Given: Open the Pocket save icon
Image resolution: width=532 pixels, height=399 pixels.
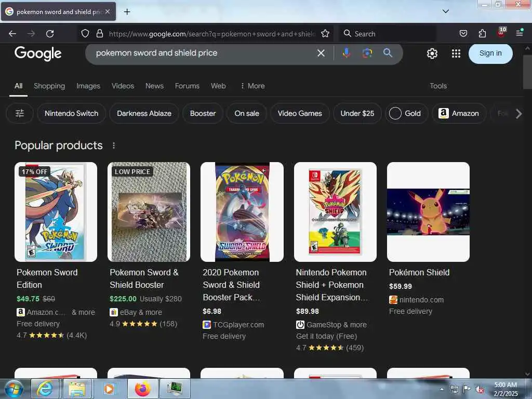Looking at the screenshot, I should (463, 33).
